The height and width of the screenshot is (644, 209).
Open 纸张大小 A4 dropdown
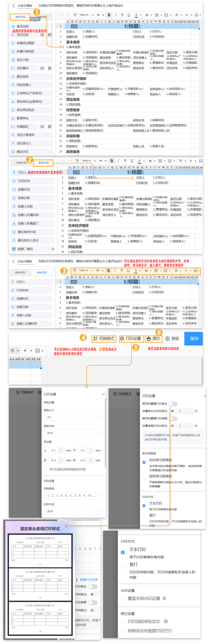tap(73, 417)
